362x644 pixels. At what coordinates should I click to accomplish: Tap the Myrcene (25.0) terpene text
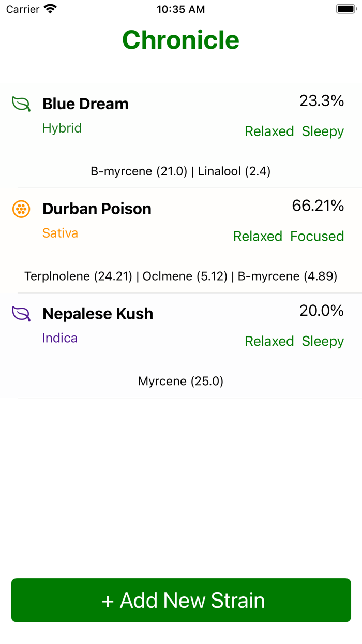180,382
